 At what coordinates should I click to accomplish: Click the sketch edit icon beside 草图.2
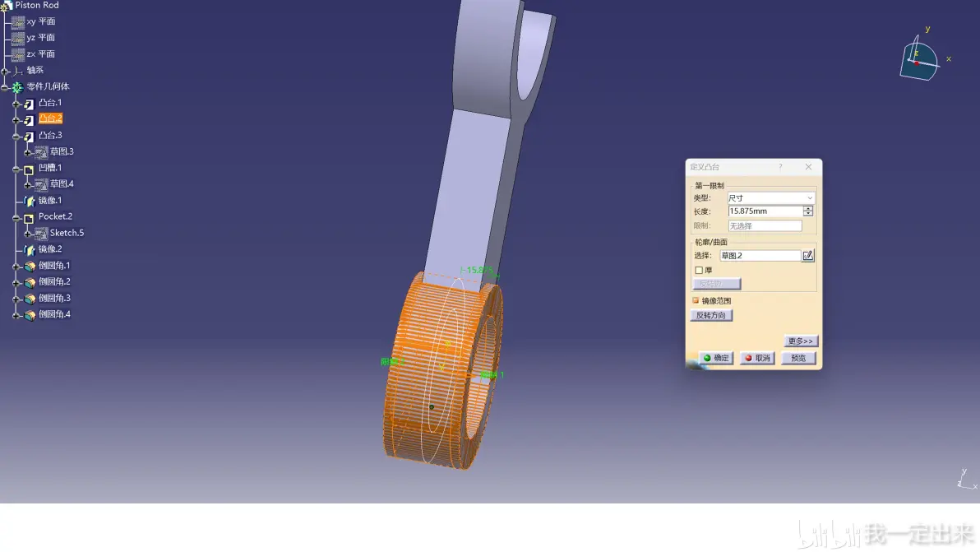click(x=807, y=255)
